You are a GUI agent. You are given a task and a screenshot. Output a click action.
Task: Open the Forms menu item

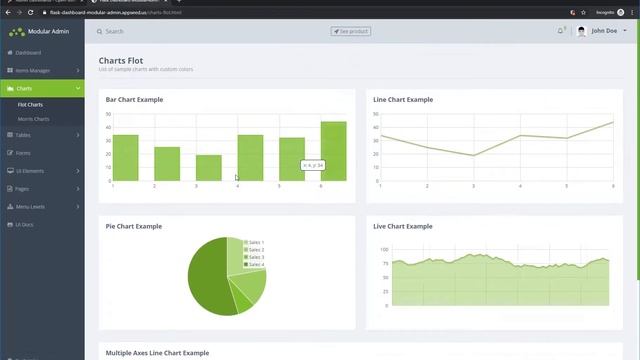click(42, 153)
